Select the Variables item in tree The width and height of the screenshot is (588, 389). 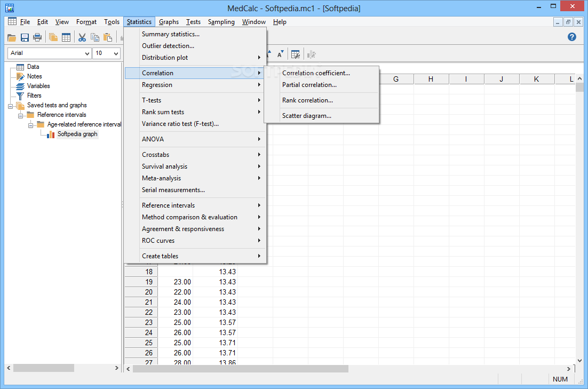38,86
